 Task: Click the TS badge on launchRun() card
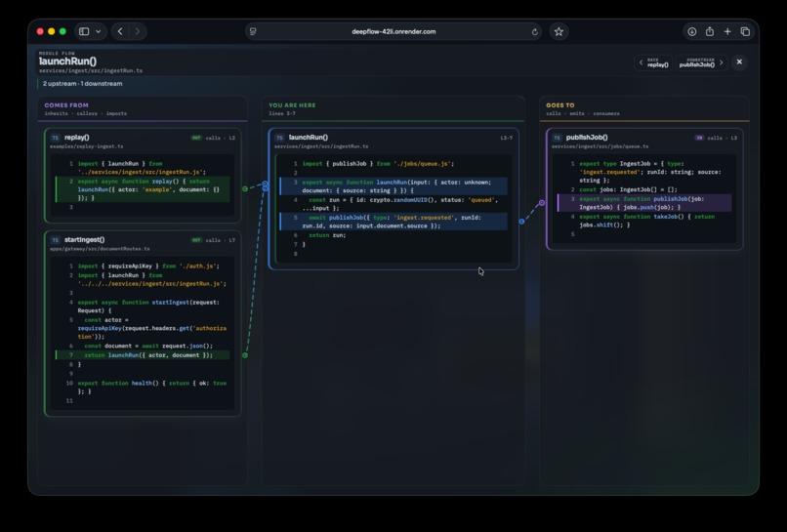[x=279, y=138]
